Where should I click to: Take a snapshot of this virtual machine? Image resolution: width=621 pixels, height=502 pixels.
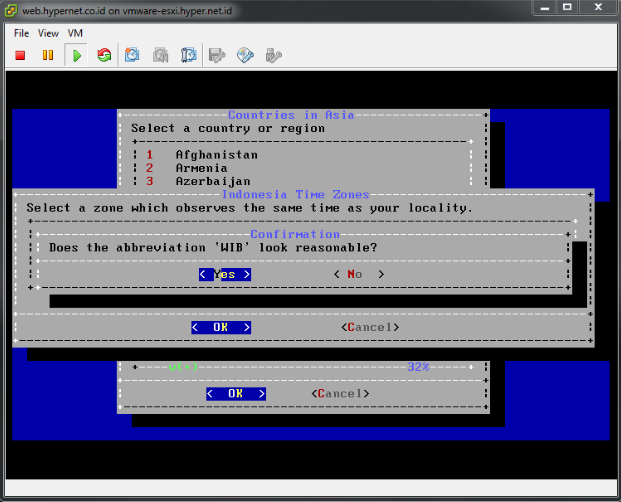(132, 55)
